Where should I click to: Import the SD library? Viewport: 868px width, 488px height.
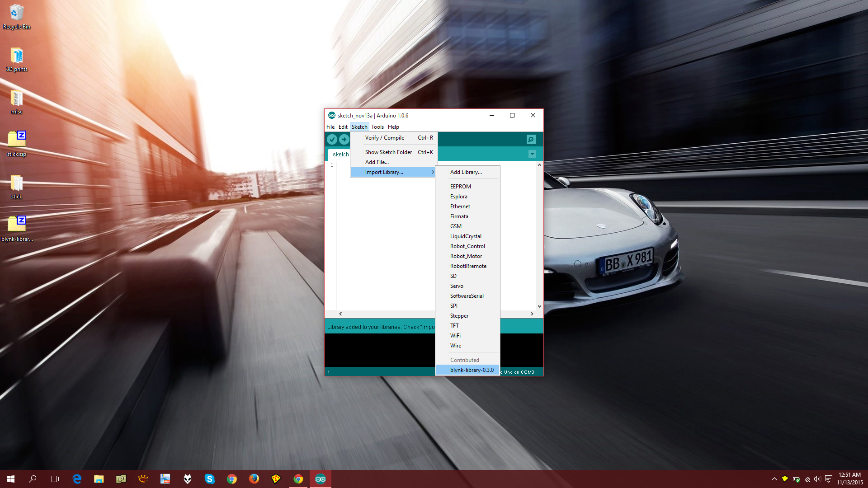[467, 276]
